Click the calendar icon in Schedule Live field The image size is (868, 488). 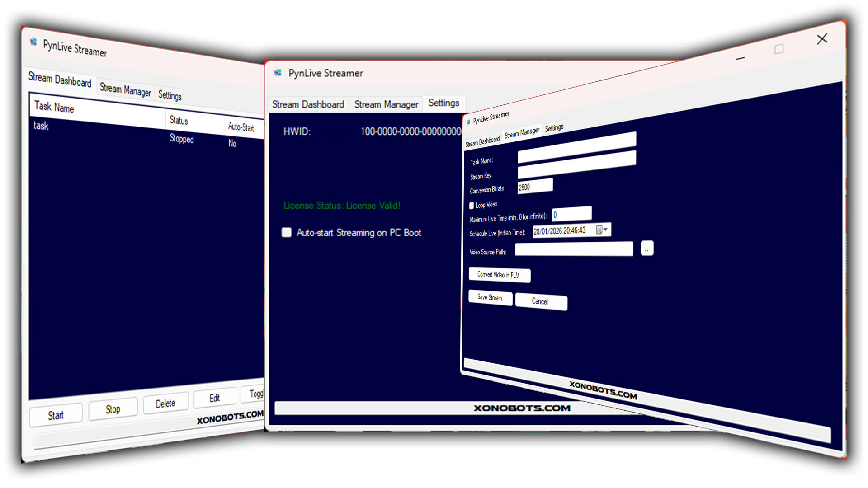point(599,230)
